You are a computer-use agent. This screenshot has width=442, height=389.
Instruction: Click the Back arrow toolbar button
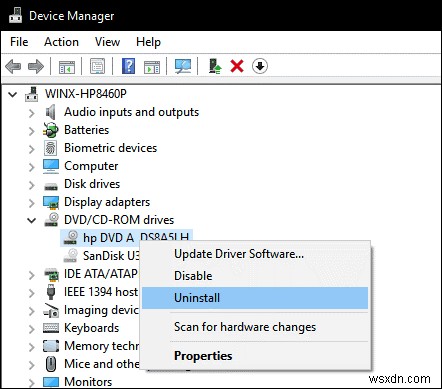coord(13,66)
